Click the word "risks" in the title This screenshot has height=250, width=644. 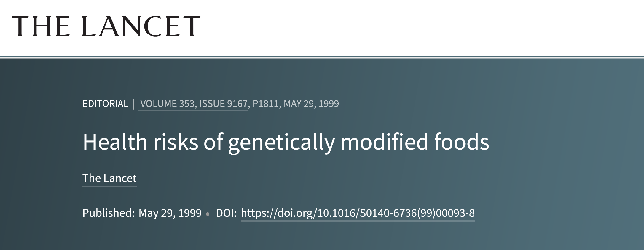(x=176, y=142)
